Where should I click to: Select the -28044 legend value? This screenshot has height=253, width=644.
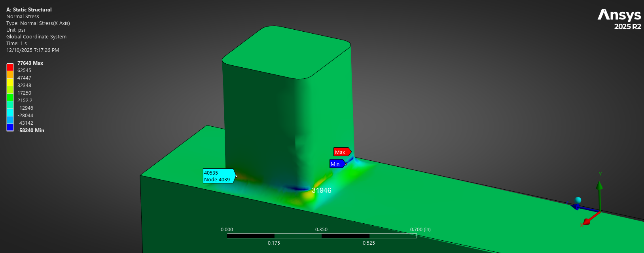tap(25, 116)
